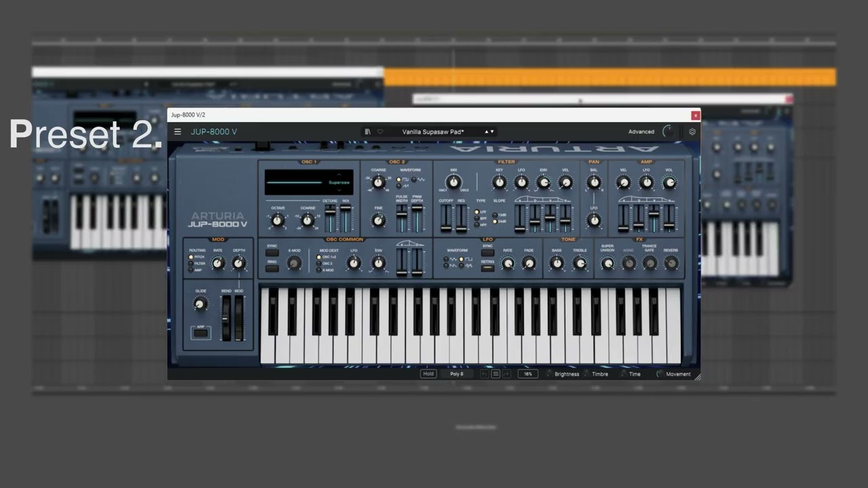The height and width of the screenshot is (488, 868).
Task: Click the master volume knob beside Advanced
Action: (x=669, y=131)
